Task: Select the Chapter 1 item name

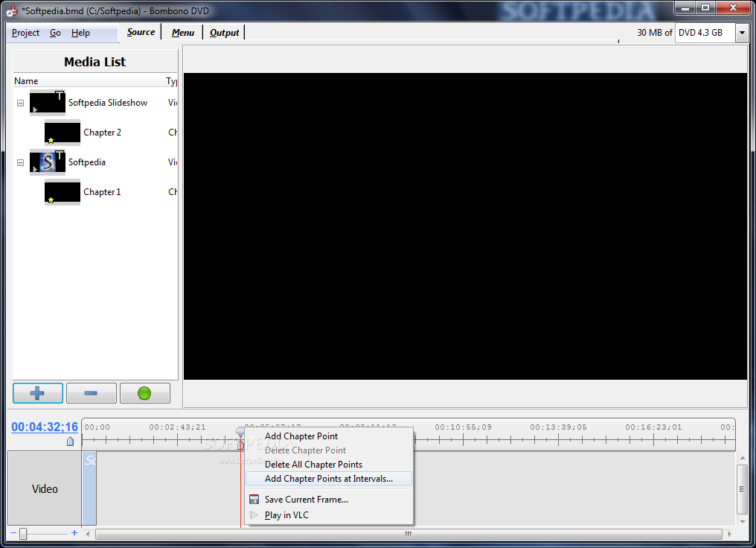Action: click(102, 192)
